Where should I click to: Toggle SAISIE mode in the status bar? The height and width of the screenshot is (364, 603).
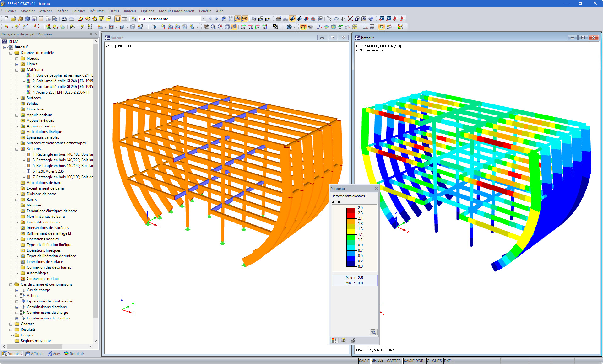pos(364,361)
